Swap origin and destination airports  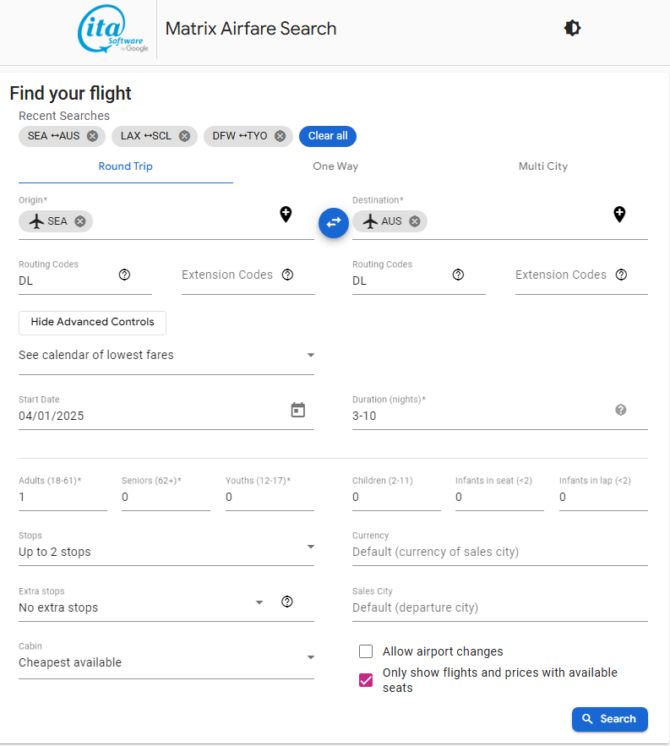point(333,222)
